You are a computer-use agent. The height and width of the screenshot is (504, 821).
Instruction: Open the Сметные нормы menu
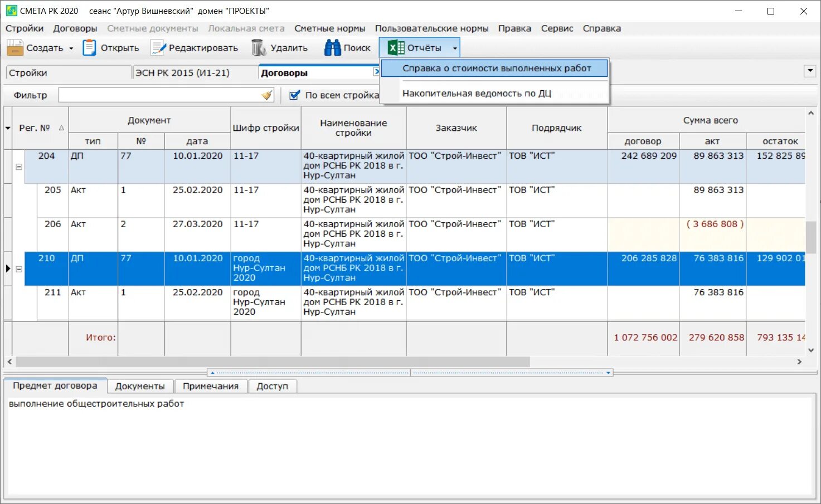click(x=330, y=28)
